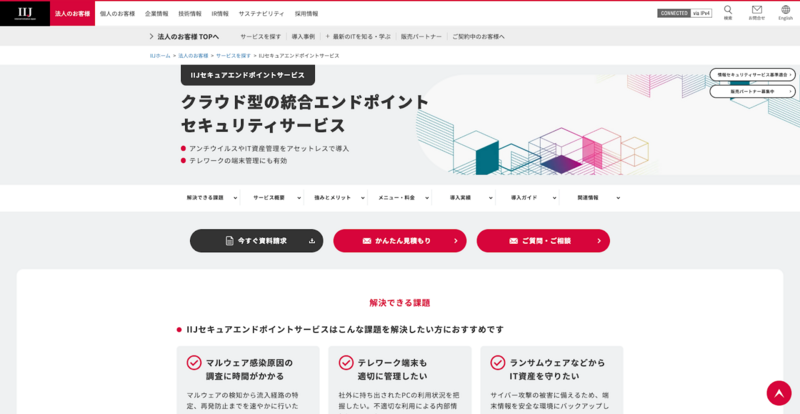This screenshot has width=800, height=414.
Task: Click the red back-to-top arrow button
Action: tap(779, 393)
